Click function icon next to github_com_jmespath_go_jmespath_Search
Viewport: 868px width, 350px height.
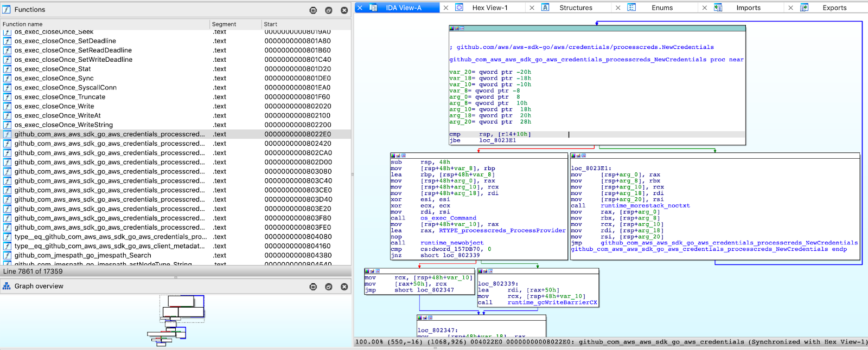(x=7, y=255)
